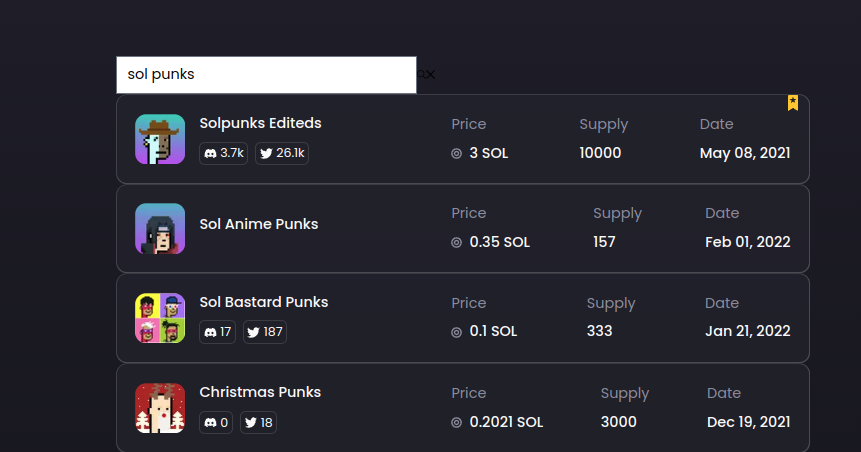Open the Solpunks Editeds collection title
This screenshot has width=861, height=452.
[x=260, y=123]
